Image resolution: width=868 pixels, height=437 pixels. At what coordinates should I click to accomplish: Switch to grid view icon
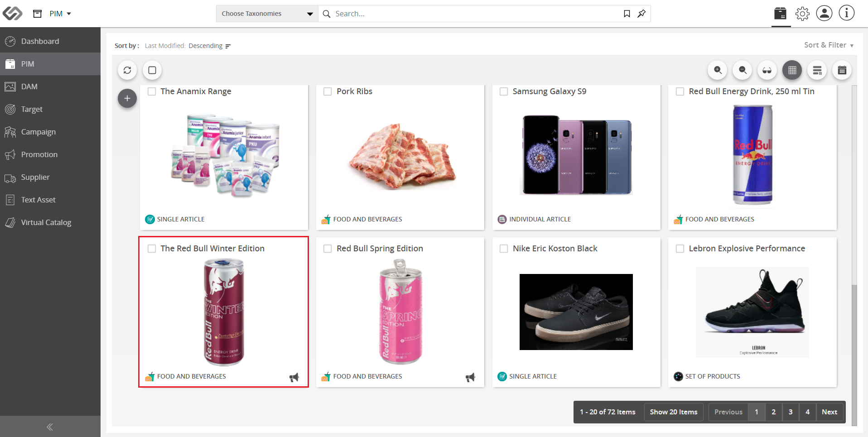click(792, 70)
